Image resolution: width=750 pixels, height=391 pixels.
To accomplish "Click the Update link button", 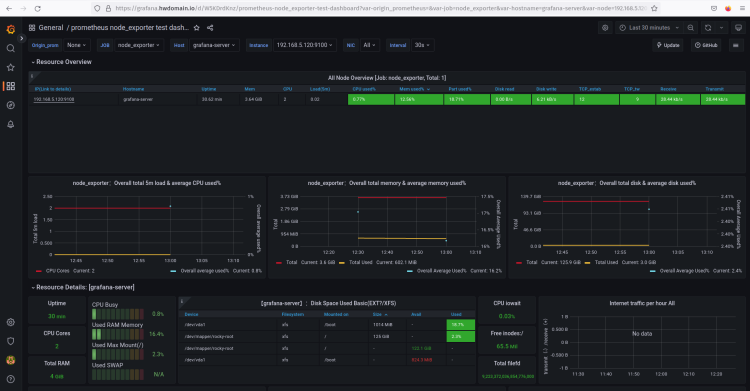I will tap(668, 45).
